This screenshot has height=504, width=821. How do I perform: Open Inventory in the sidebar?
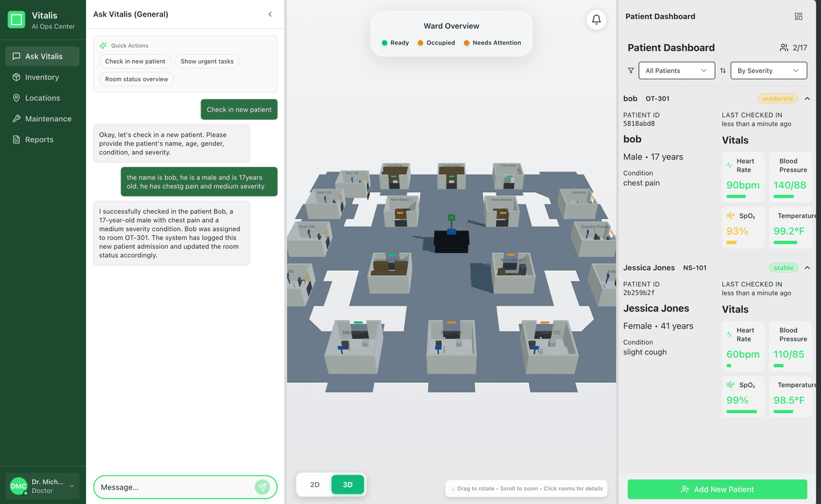pyautogui.click(x=42, y=77)
